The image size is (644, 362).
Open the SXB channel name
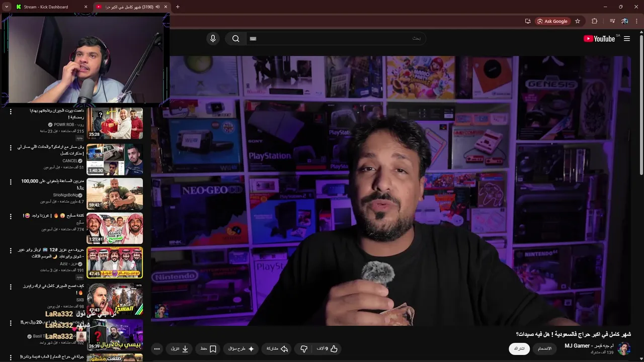[80, 300]
